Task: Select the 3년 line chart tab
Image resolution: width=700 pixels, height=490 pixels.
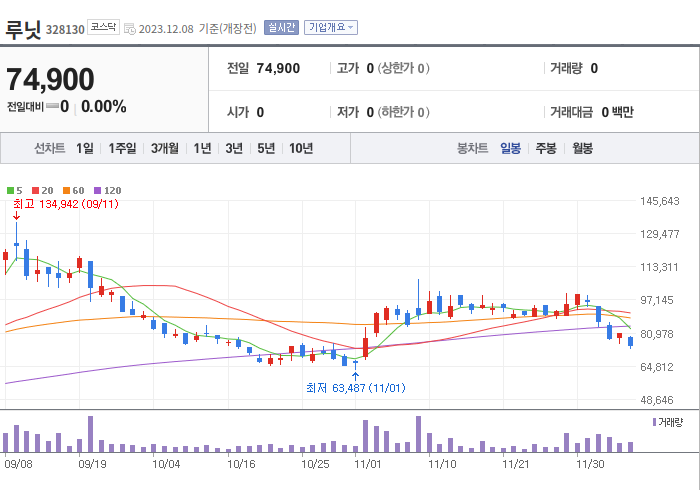Action: click(x=234, y=148)
